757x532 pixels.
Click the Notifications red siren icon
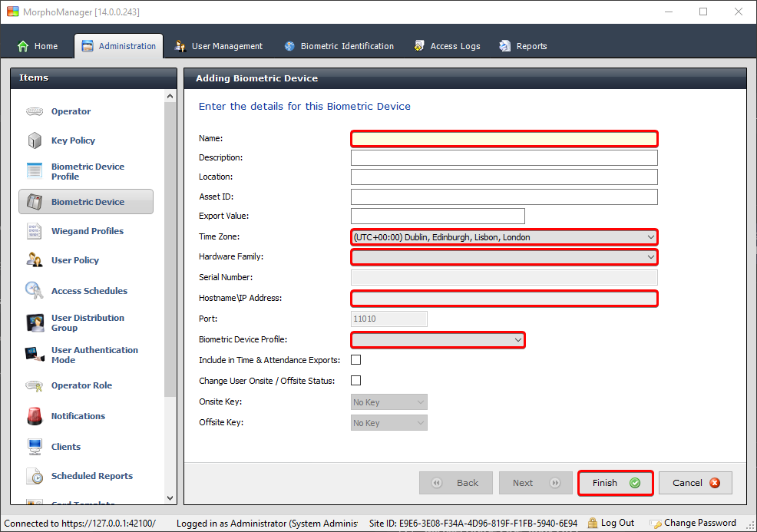(x=35, y=415)
